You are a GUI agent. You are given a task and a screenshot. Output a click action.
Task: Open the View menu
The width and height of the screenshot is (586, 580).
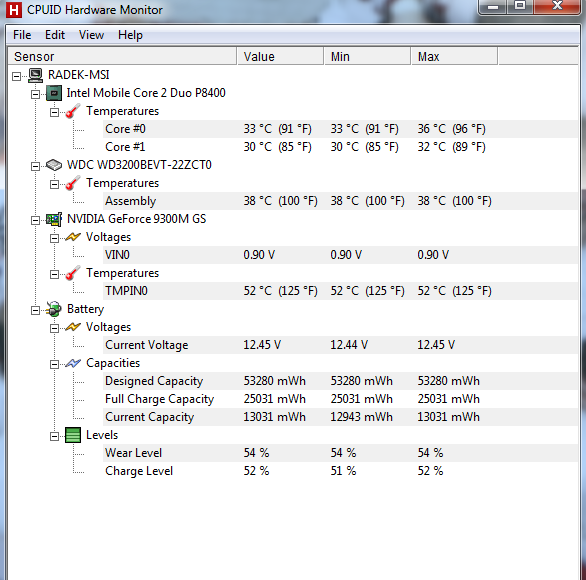(91, 35)
